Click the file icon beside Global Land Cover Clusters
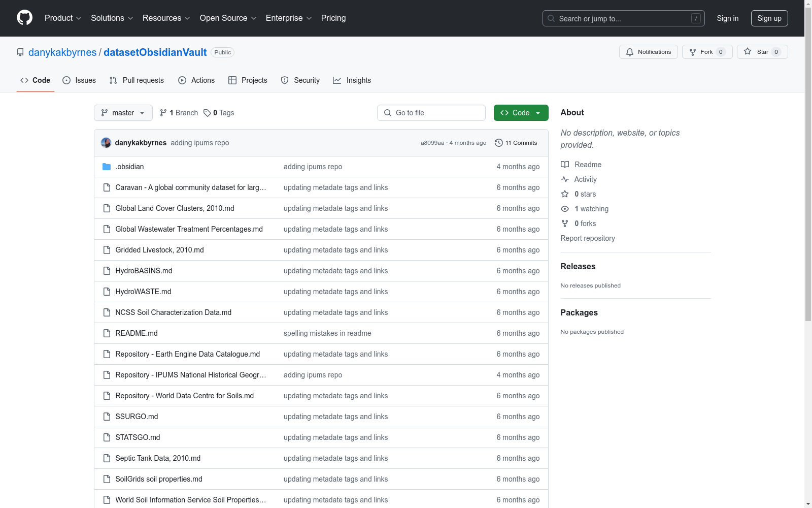 pos(107,208)
